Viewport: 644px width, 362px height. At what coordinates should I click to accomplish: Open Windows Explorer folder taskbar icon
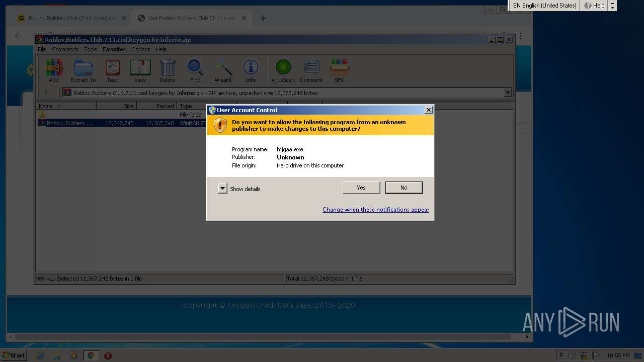(57, 355)
